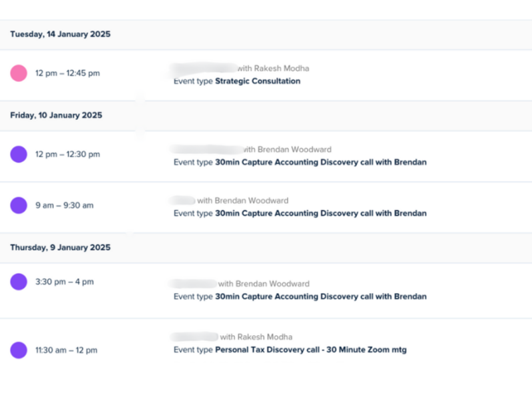This screenshot has width=532, height=403.
Task: Click the 12 pm – 12:30 pm time label
Action: (x=67, y=154)
